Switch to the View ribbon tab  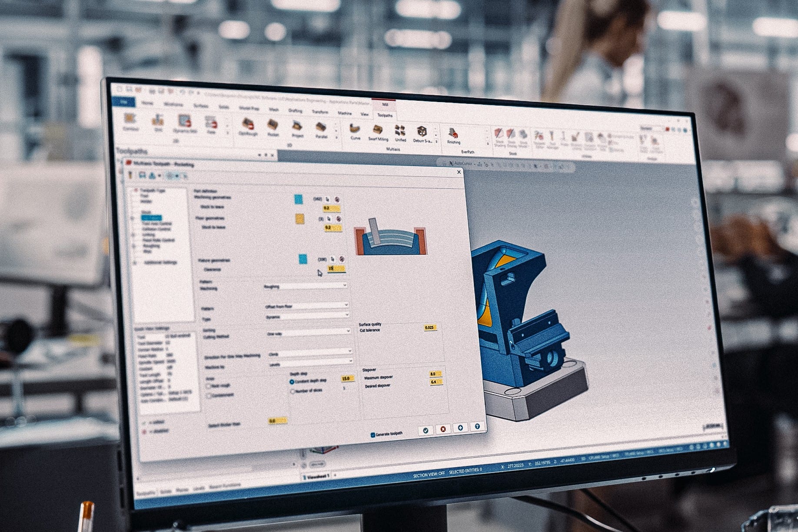tap(364, 114)
